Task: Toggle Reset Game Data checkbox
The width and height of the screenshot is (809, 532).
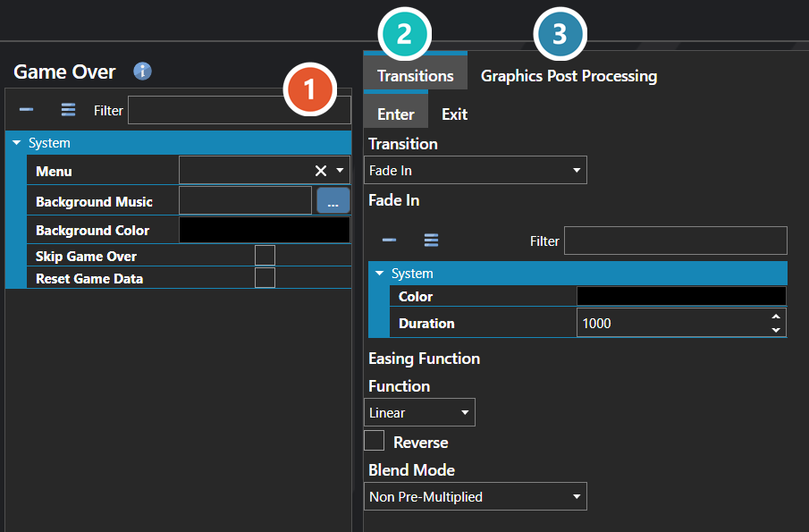Action: click(265, 277)
